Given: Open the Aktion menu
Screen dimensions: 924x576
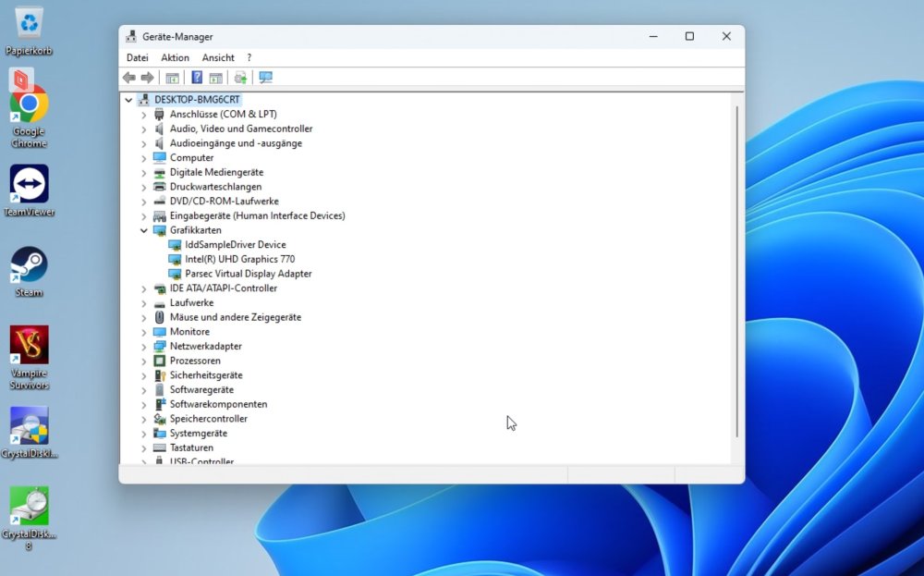Looking at the screenshot, I should (175, 57).
